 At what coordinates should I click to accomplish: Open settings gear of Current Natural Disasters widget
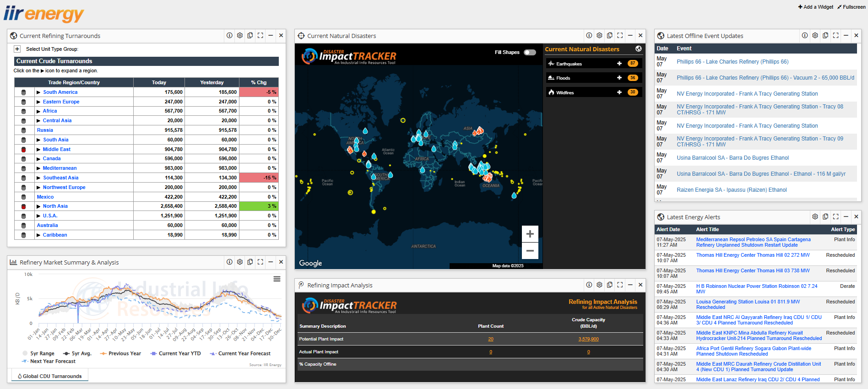599,35
